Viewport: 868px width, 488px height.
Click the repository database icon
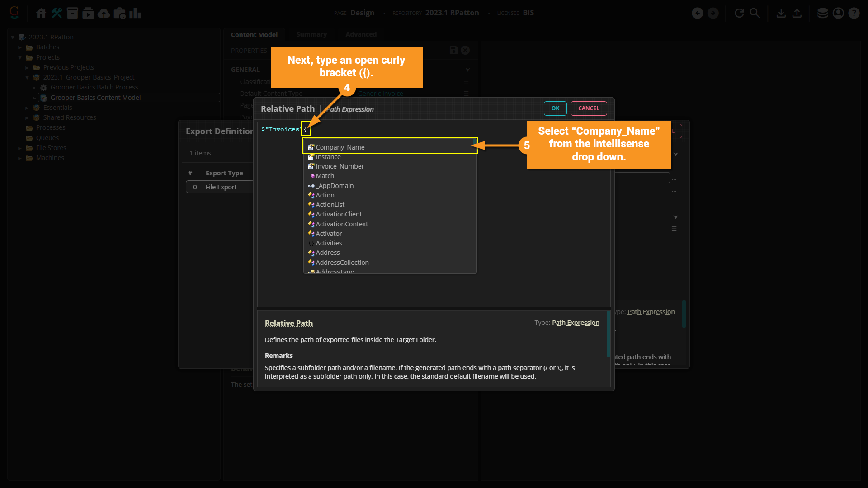point(822,13)
